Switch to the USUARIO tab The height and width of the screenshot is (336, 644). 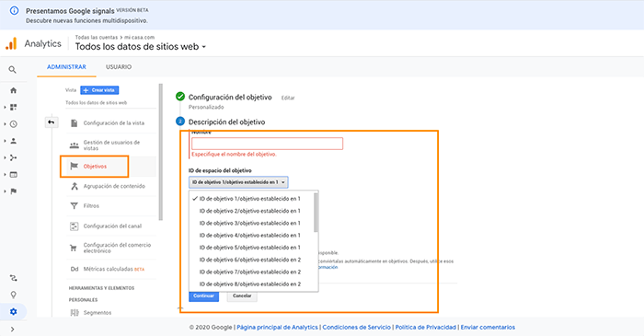[119, 67]
